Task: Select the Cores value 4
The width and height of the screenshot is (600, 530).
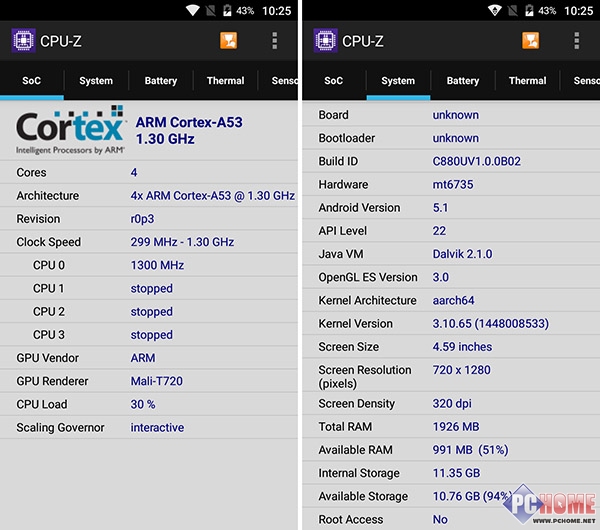Action: (134, 173)
